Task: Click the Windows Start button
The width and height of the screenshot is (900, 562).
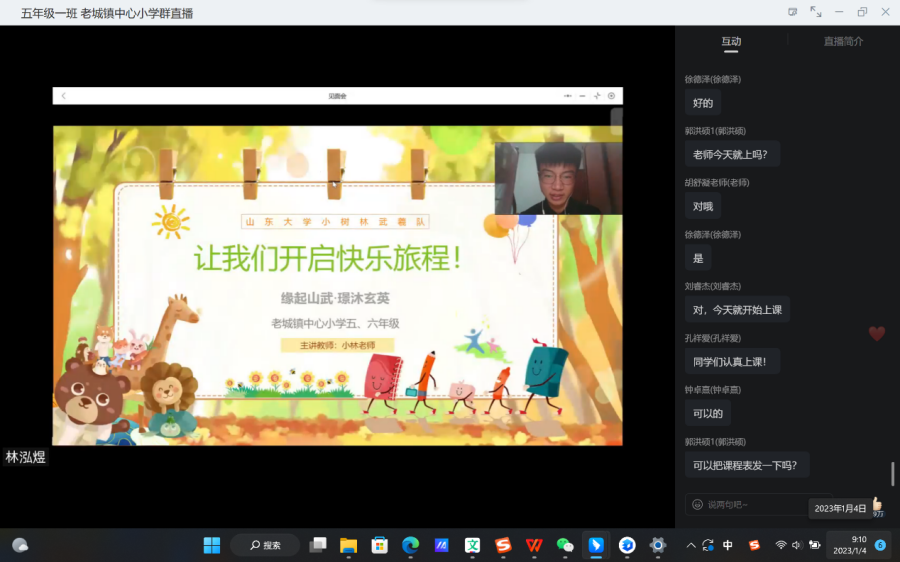Action: (x=212, y=545)
